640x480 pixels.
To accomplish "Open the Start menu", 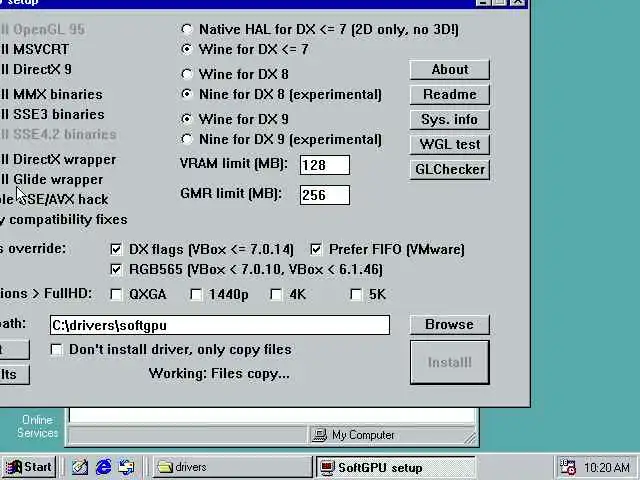I will click(29, 467).
